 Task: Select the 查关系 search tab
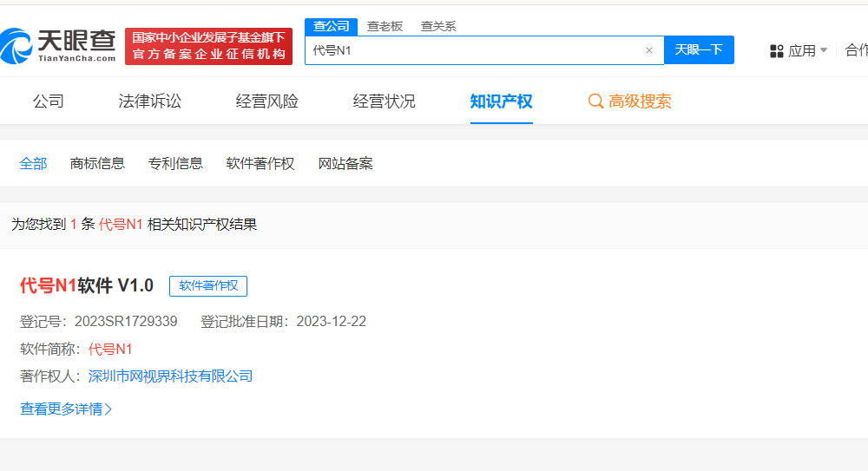point(438,26)
